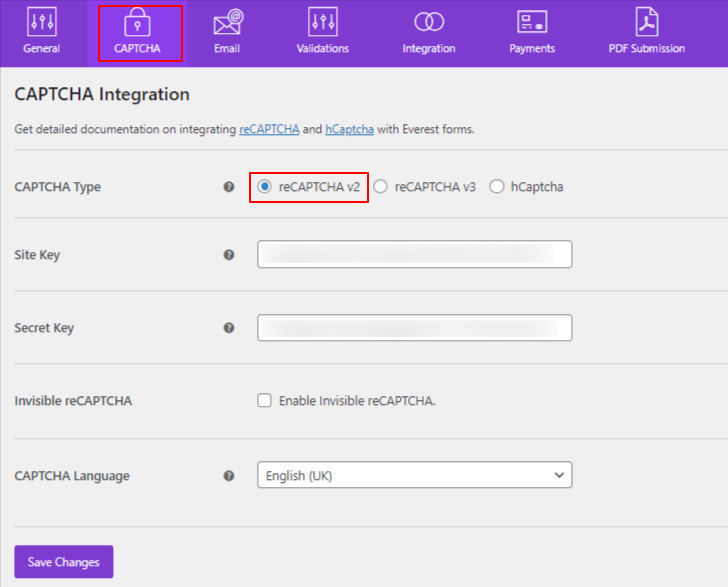The width and height of the screenshot is (728, 587).
Task: Show the help tooltip for CAPTCHA Type
Action: tap(229, 187)
